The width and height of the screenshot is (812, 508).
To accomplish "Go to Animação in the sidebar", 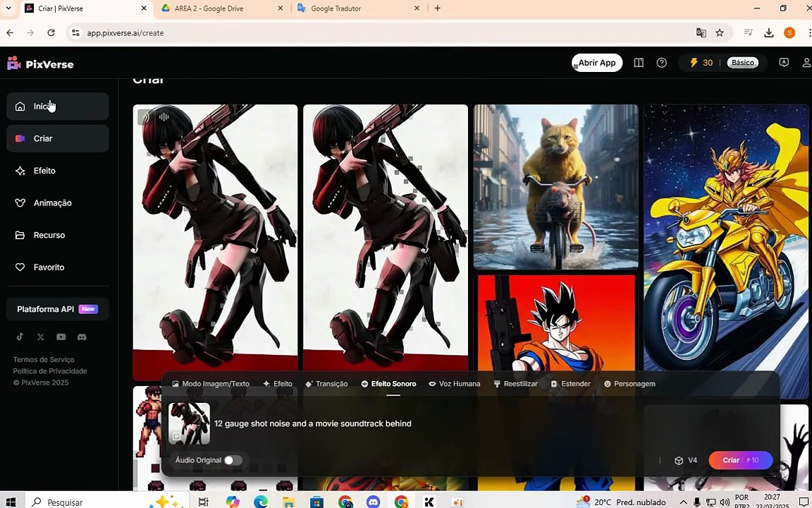I will (58, 202).
